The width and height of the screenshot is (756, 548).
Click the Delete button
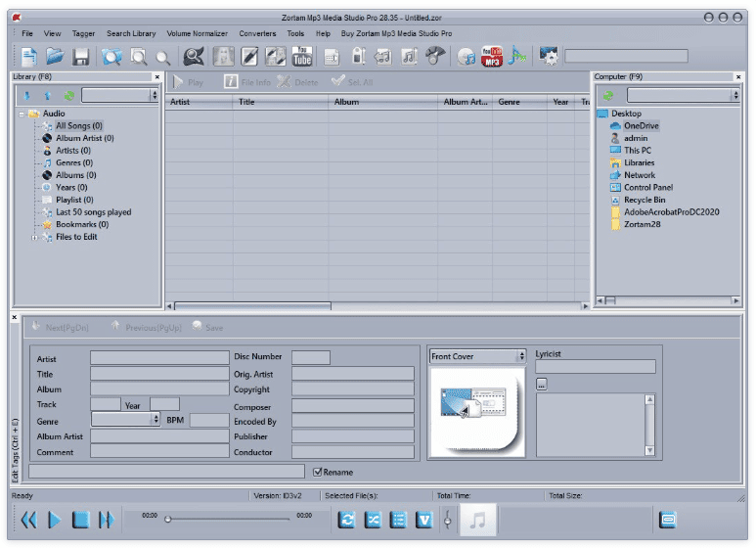298,82
